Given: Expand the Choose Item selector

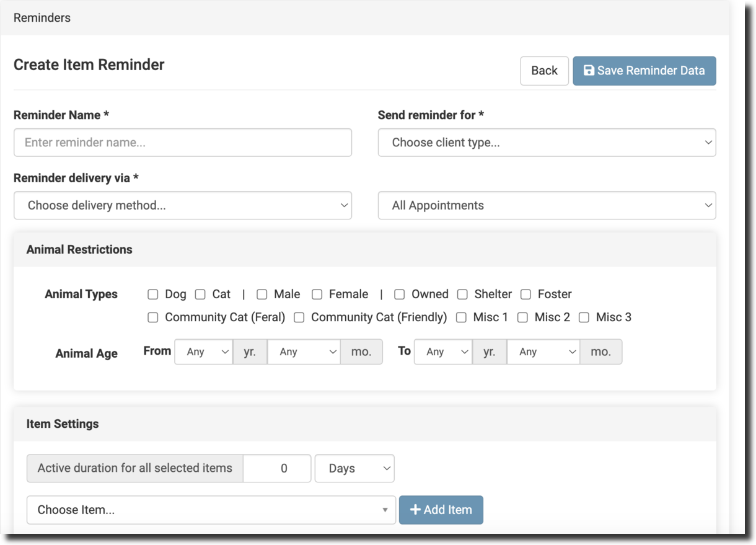Looking at the screenshot, I should (211, 510).
